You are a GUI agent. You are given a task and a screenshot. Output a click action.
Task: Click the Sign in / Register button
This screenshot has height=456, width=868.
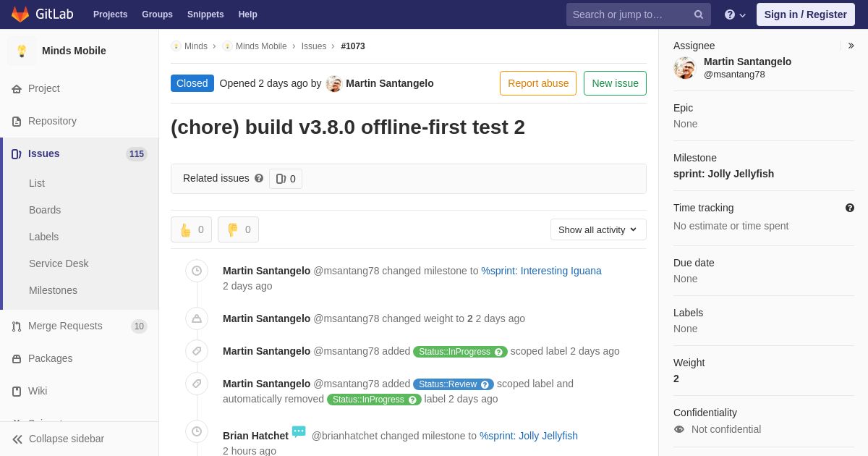(806, 14)
